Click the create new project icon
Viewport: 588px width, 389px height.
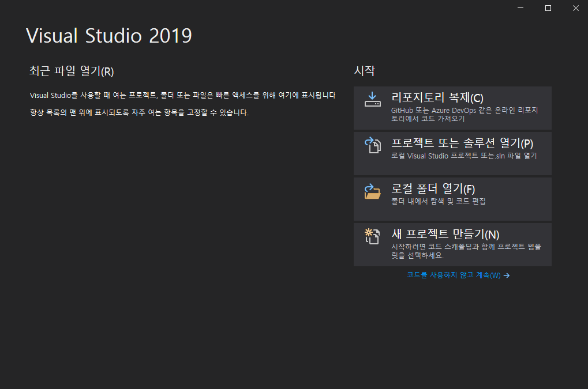372,236
